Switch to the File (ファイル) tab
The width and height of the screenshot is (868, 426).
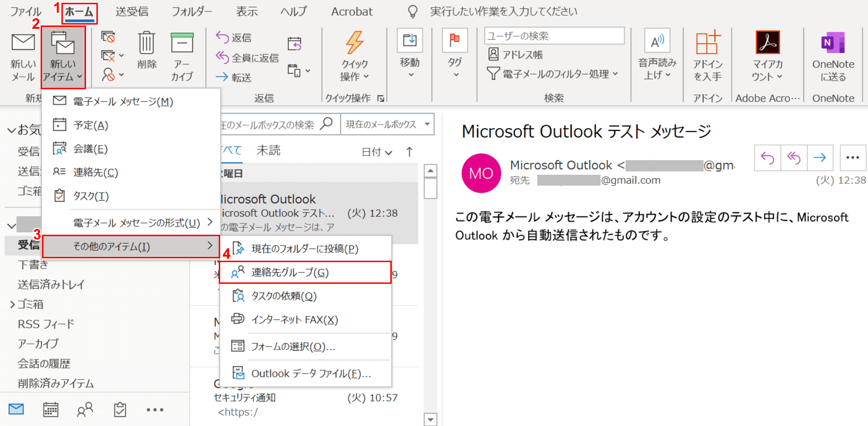tap(26, 11)
